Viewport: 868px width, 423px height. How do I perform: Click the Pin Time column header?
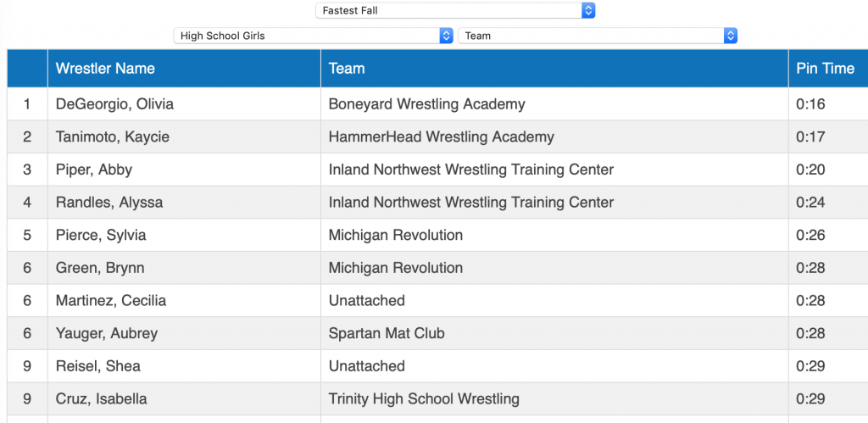coord(825,69)
